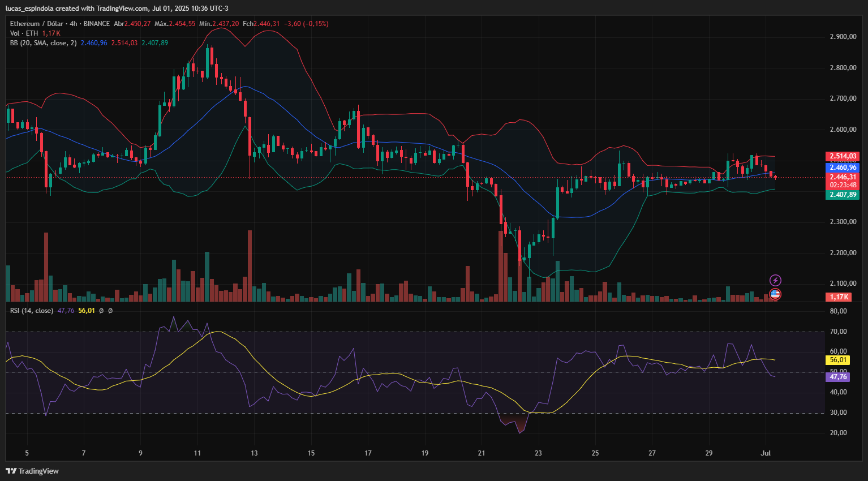Click the blue 2.460,96 basis price label
Viewport: 868px width, 481px height.
point(843,168)
